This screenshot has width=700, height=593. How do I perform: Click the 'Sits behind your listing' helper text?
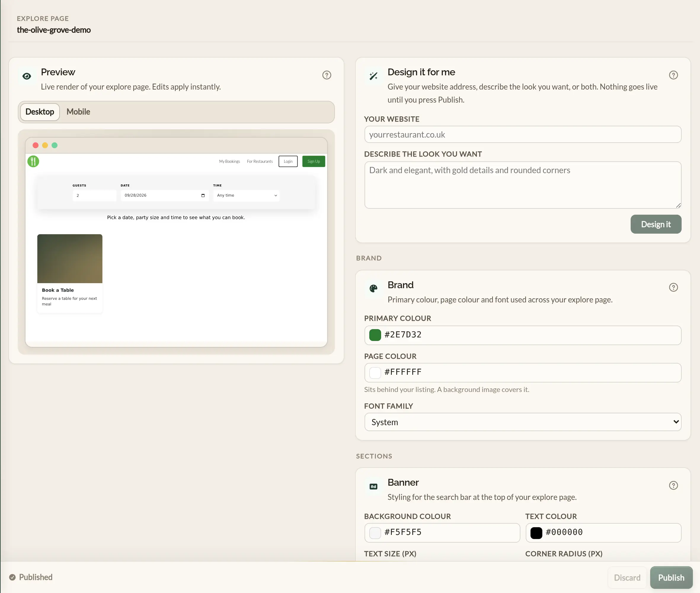pos(447,390)
